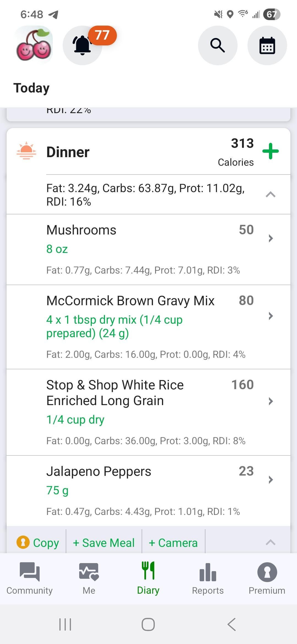Open the Premium tab
297x644 pixels.
[267, 578]
